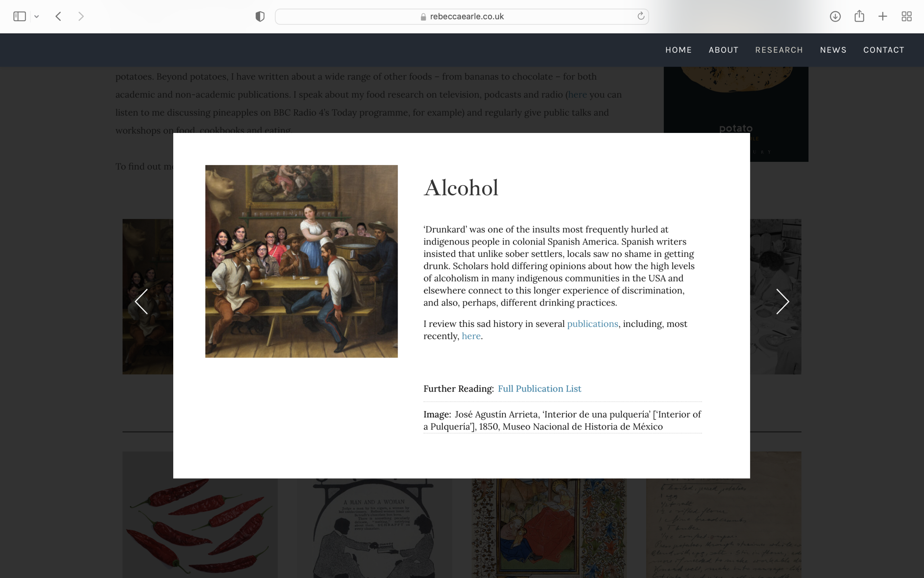Open the tab group dropdown chevron
The height and width of the screenshot is (578, 924).
coord(37,17)
